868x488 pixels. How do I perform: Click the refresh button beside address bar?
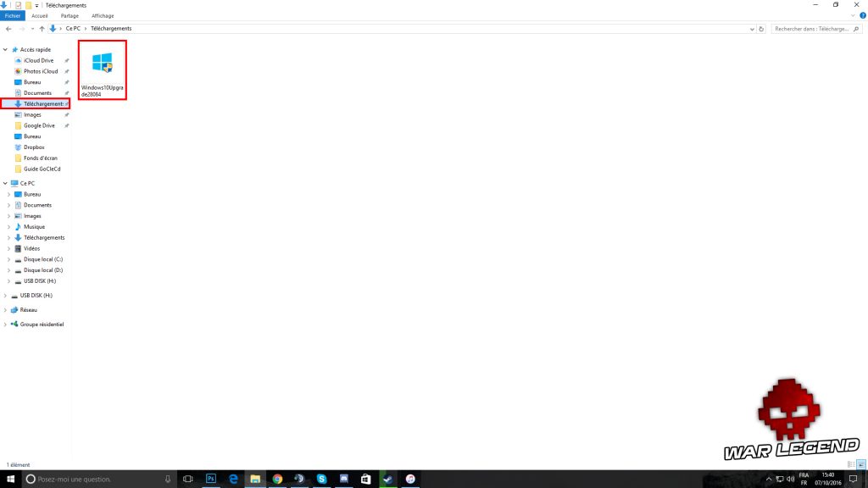tap(762, 29)
